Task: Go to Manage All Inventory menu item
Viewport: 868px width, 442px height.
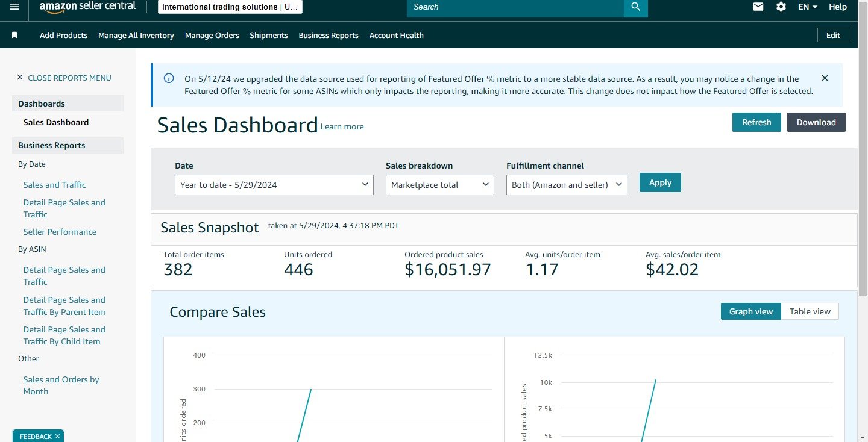Action: pyautogui.click(x=136, y=36)
